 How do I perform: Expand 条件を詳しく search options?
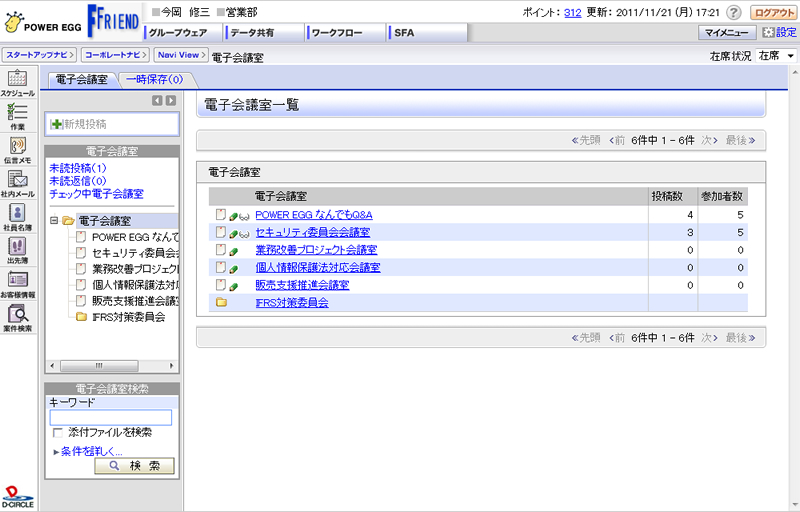(x=91, y=451)
